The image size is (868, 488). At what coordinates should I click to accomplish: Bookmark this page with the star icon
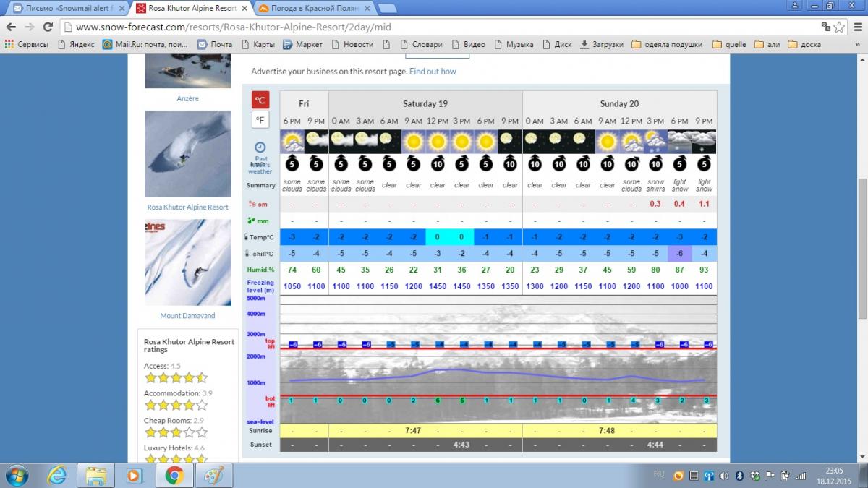click(839, 27)
